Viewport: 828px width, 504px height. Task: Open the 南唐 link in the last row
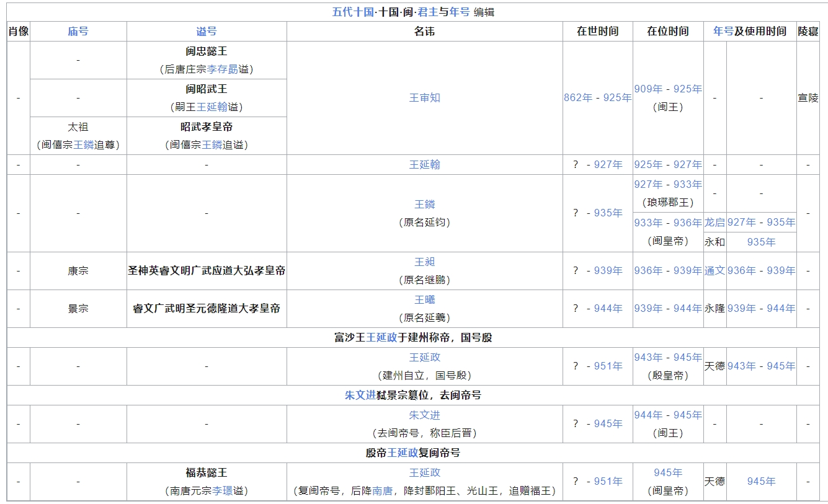382,491
